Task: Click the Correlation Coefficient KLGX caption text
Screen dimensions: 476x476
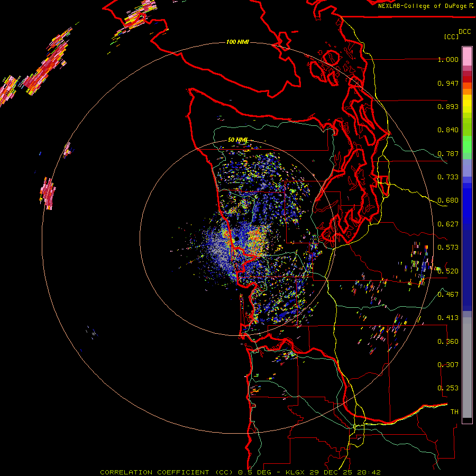Action: tap(240, 472)
